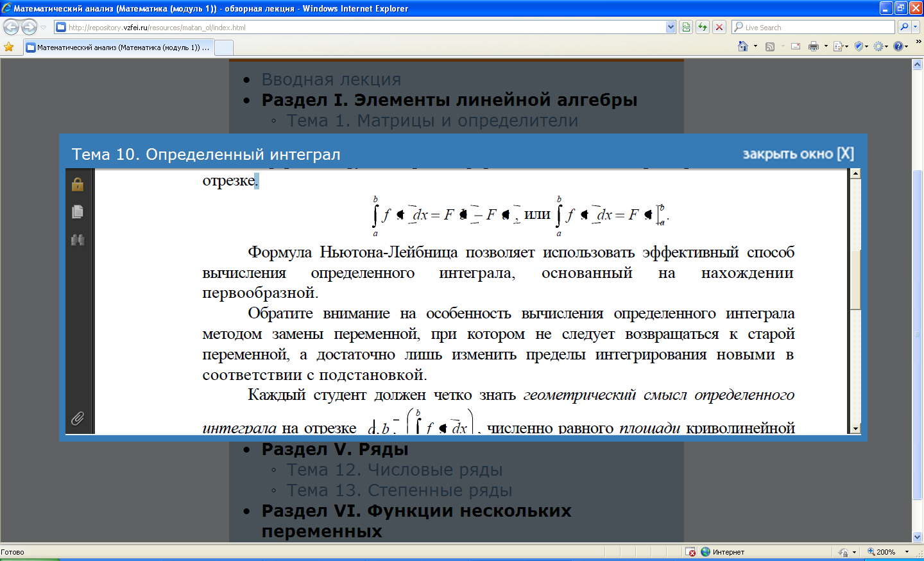Click the Home toolbar icon
924x561 pixels.
point(743,46)
